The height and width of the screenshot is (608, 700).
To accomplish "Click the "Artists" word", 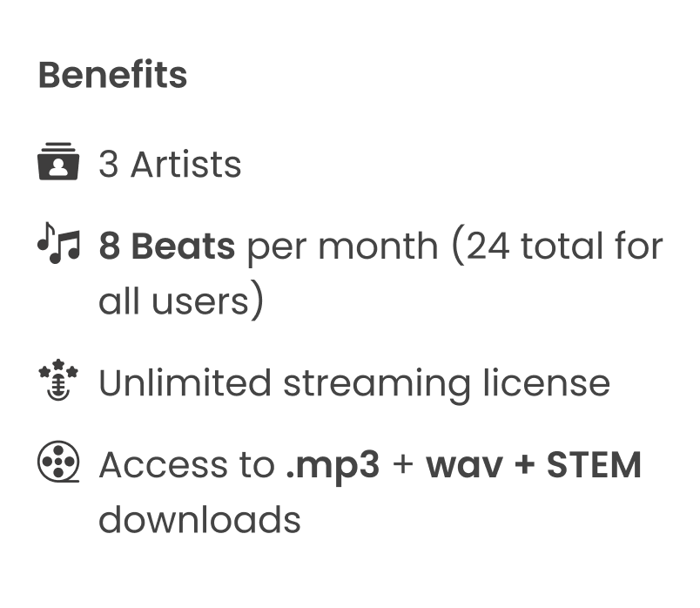I will [x=185, y=164].
